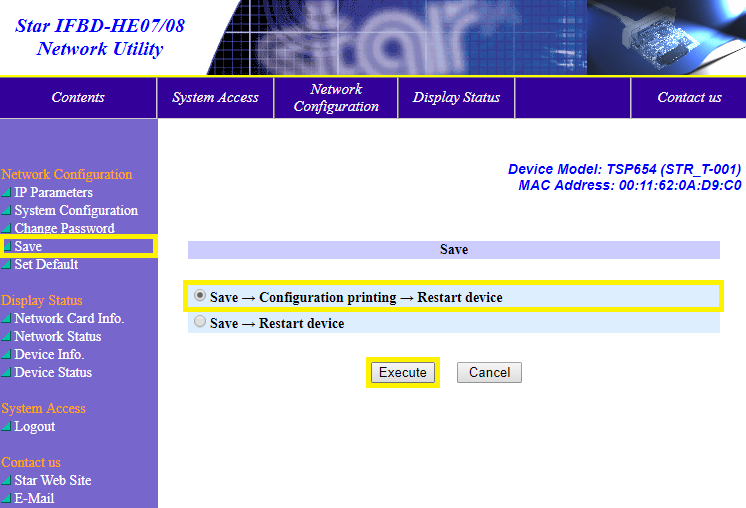The image size is (746, 508).
Task: Click the Logout link
Action: [35, 427]
